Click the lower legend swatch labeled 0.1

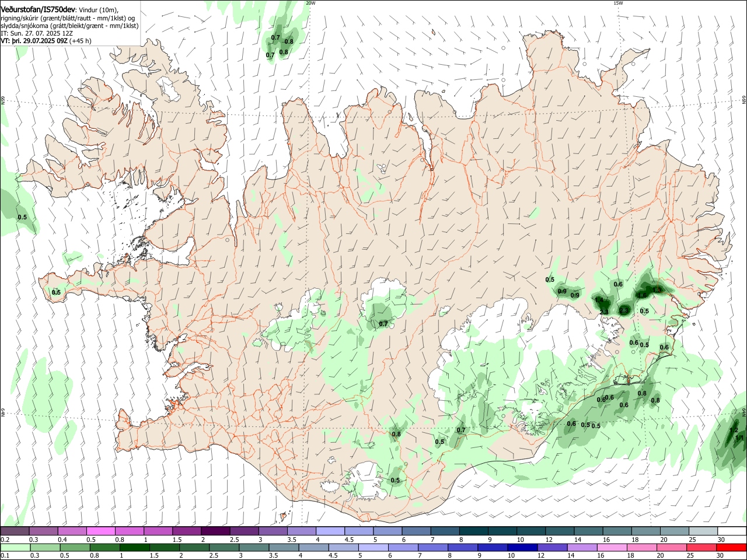[x=15, y=547]
